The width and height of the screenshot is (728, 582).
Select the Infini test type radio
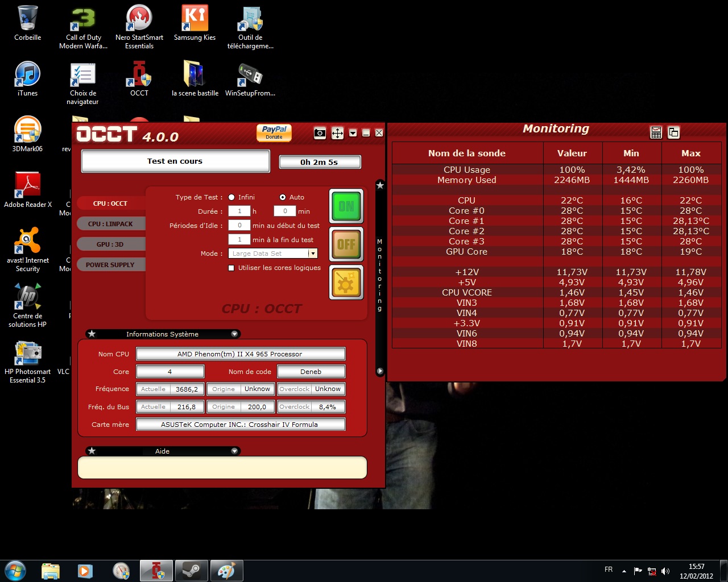[231, 197]
